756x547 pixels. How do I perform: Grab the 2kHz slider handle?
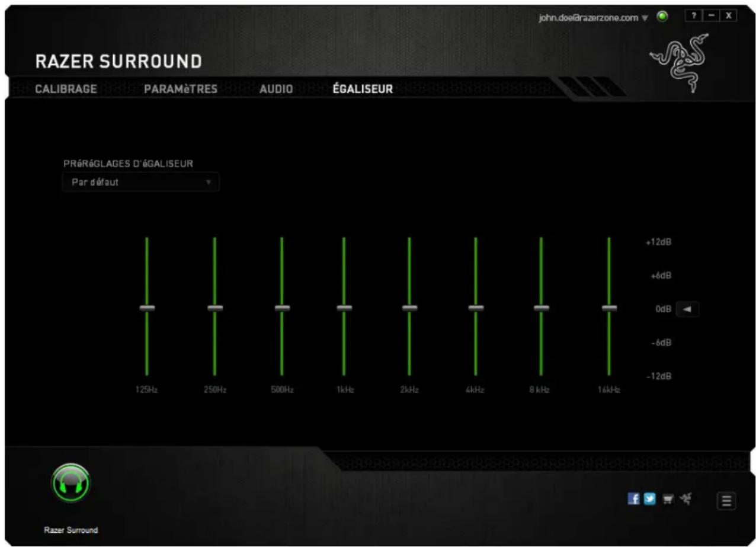[409, 308]
